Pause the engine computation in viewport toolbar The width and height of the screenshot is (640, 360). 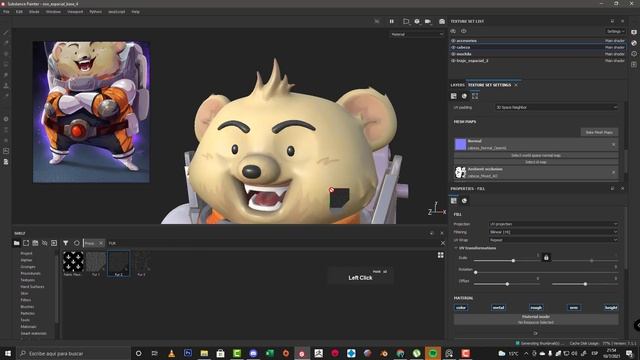[x=391, y=21]
